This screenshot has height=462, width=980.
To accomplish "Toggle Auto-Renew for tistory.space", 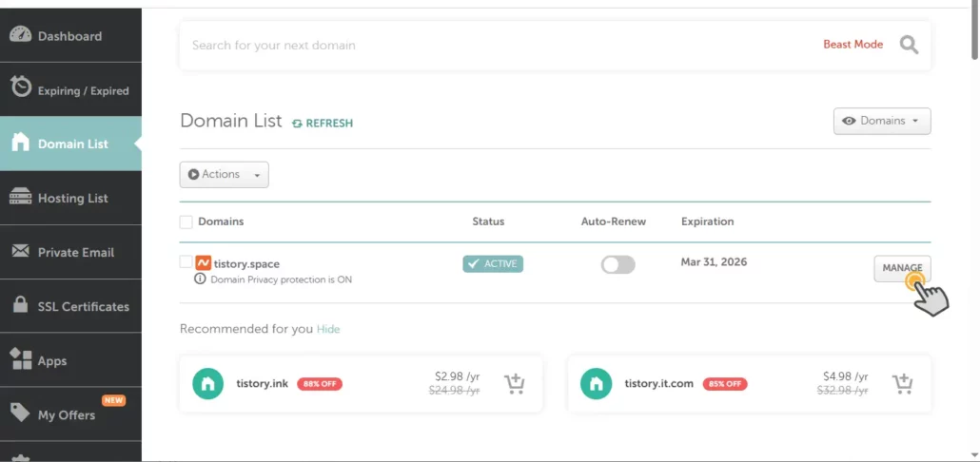I will (618, 264).
